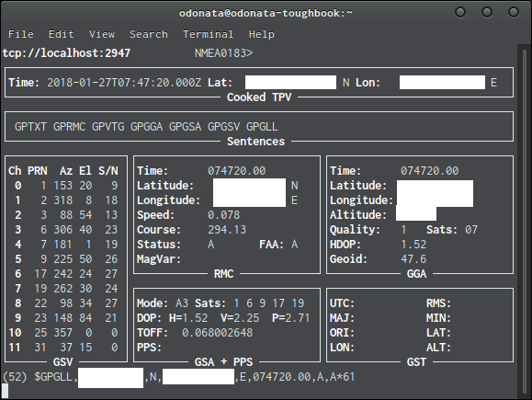Click the GPGLL sentence name
Viewport: 532px width, 400px height.
(262, 127)
